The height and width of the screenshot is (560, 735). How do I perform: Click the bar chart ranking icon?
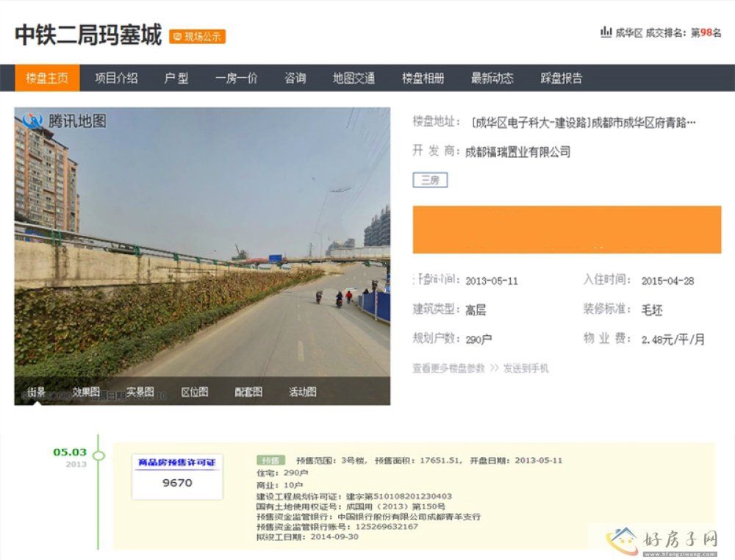click(606, 32)
